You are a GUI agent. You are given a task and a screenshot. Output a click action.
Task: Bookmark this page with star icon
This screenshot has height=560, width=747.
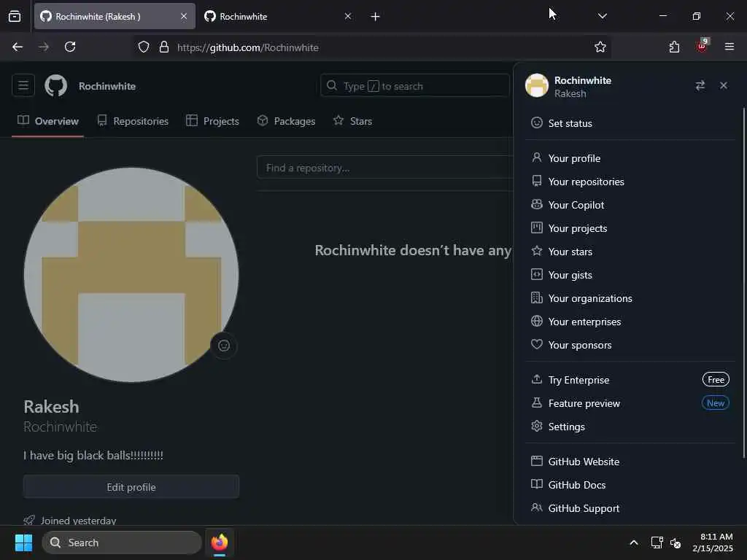pos(600,47)
